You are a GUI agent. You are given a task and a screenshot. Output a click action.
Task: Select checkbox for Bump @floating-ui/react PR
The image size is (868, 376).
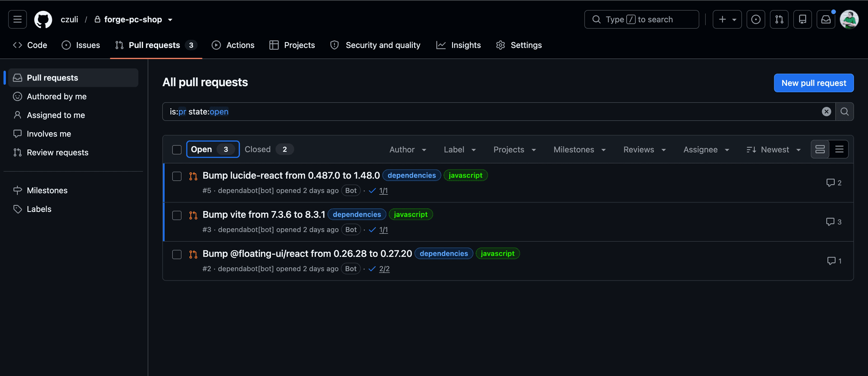click(x=177, y=254)
